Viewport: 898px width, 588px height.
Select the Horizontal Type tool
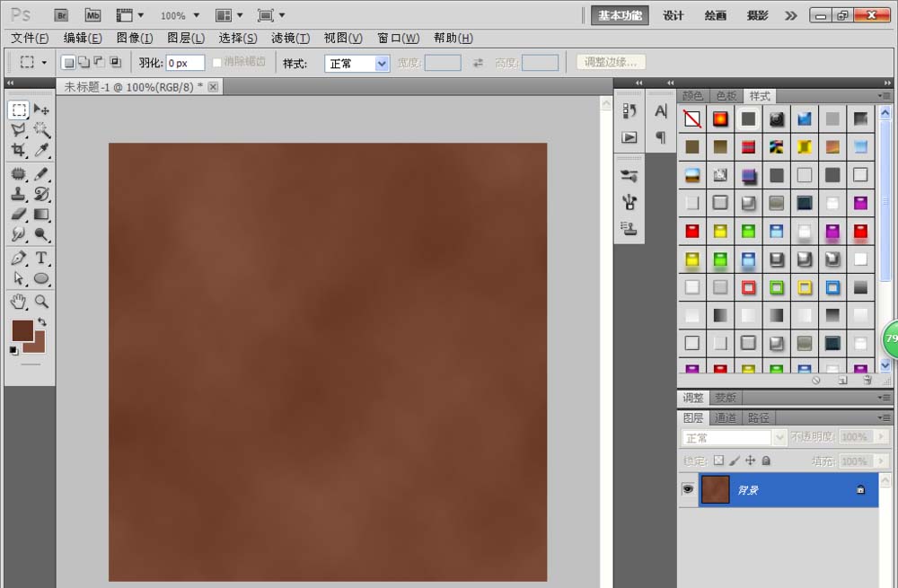[41, 258]
